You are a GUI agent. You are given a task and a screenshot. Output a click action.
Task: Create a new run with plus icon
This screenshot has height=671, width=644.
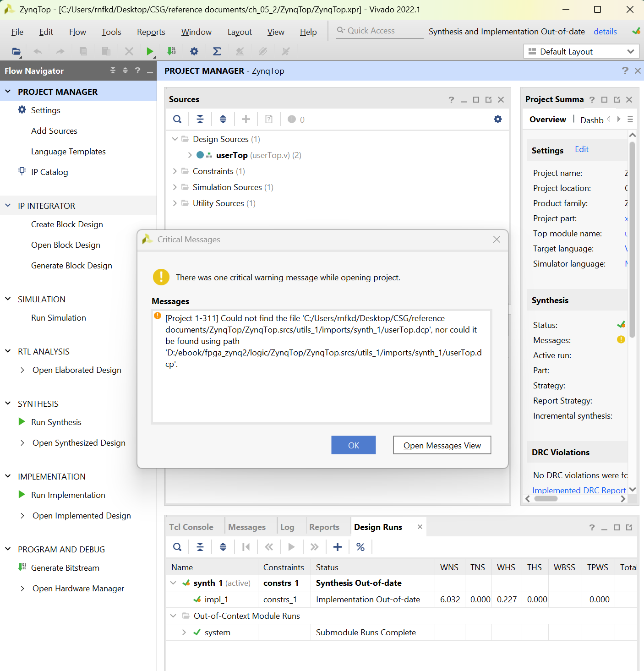pyautogui.click(x=338, y=547)
